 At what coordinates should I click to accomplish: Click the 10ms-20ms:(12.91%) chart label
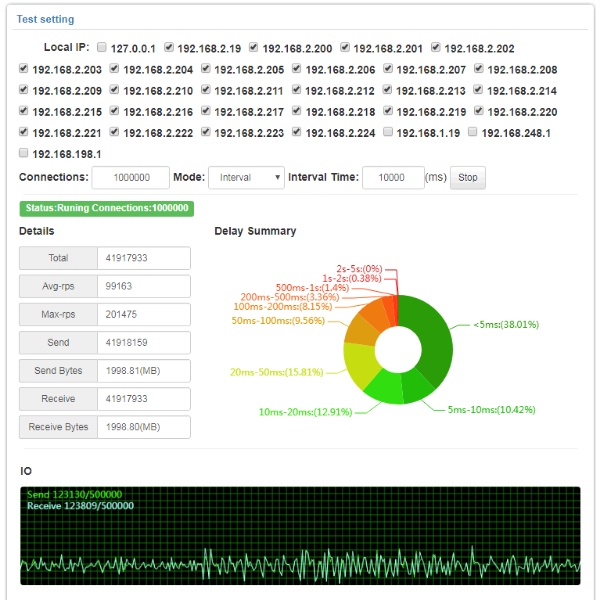305,412
